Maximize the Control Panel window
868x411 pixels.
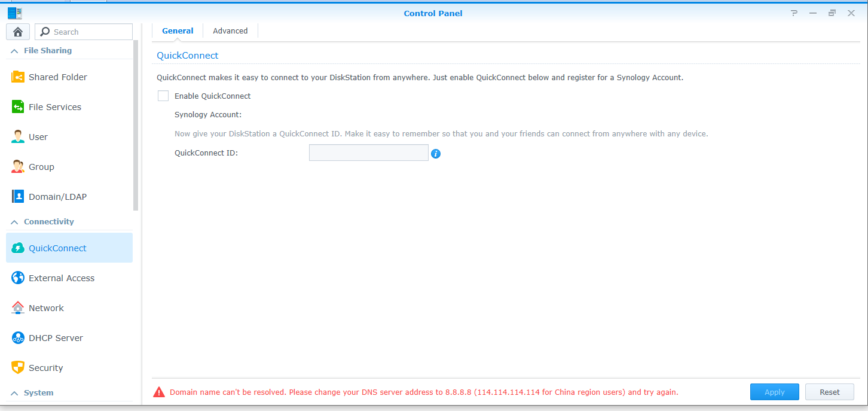(x=832, y=13)
